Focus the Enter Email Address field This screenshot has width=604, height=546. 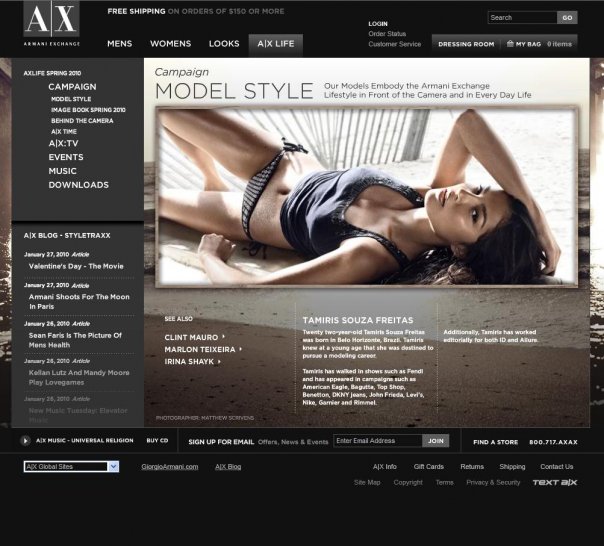coord(378,441)
